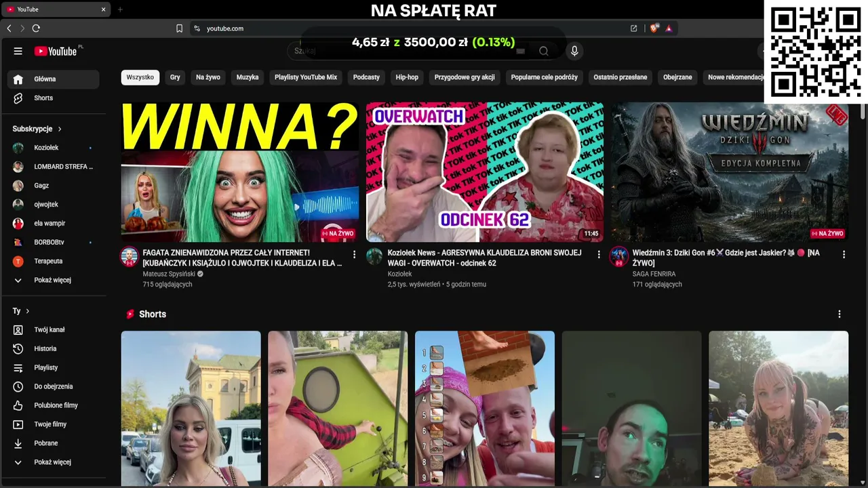Click the Shorts icon in the sidebar
Image resolution: width=868 pixels, height=488 pixels.
pos(18,98)
